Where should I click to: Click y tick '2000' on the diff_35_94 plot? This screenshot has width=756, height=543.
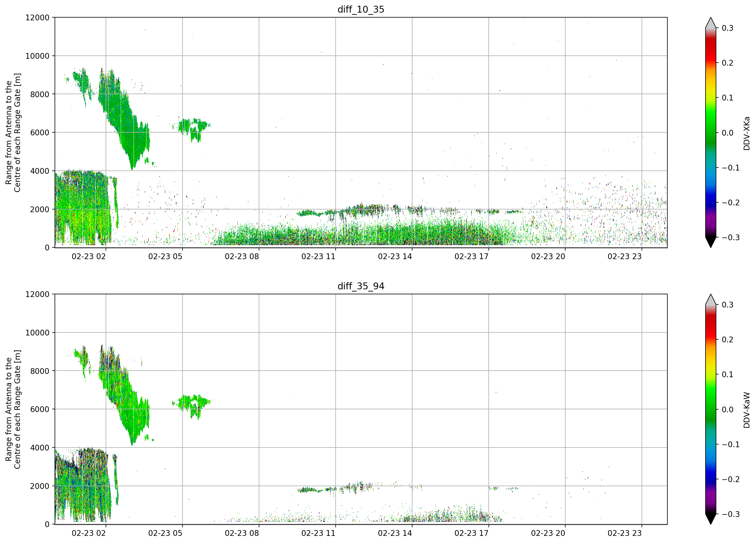coord(40,486)
